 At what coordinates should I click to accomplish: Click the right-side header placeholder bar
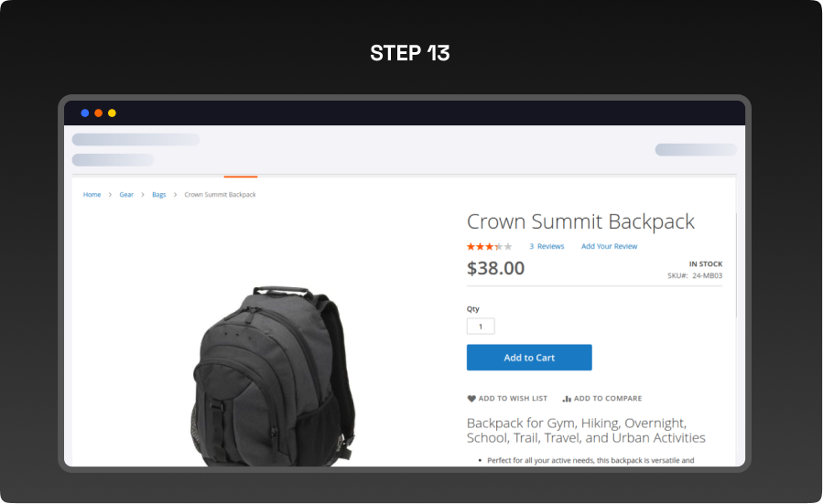coord(695,150)
